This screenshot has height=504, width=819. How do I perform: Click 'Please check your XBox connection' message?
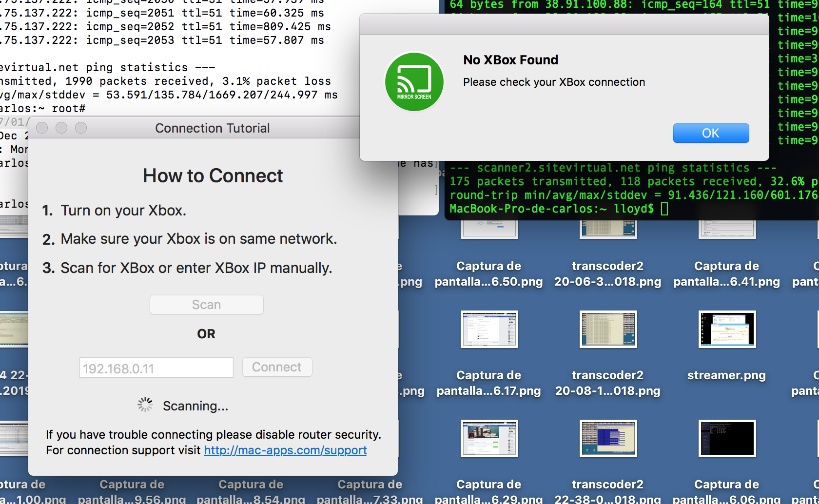click(x=554, y=82)
